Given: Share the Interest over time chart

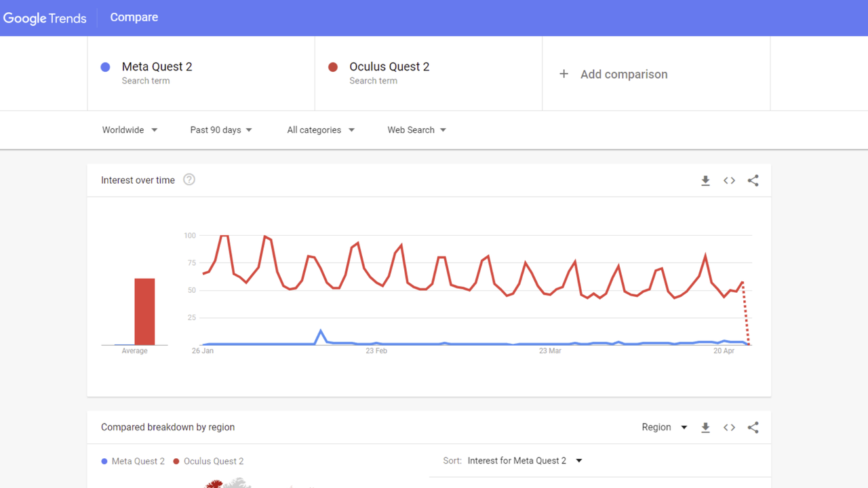Looking at the screenshot, I should (753, 180).
